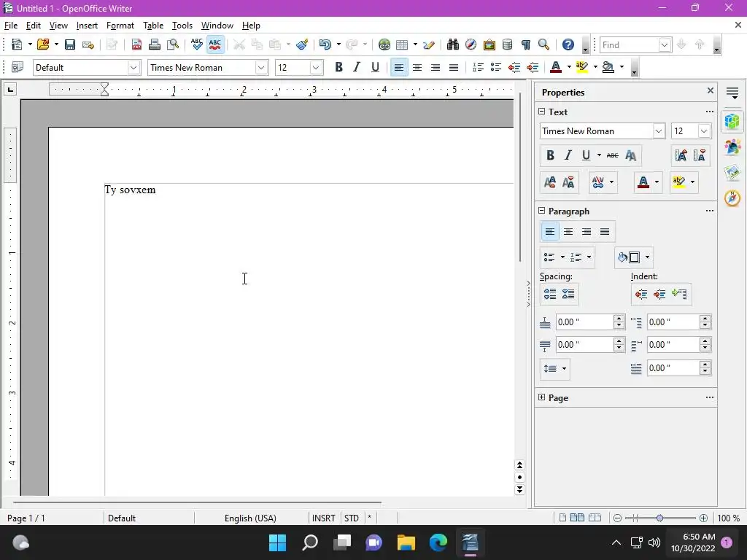Send document as e-mail

[x=88, y=44]
